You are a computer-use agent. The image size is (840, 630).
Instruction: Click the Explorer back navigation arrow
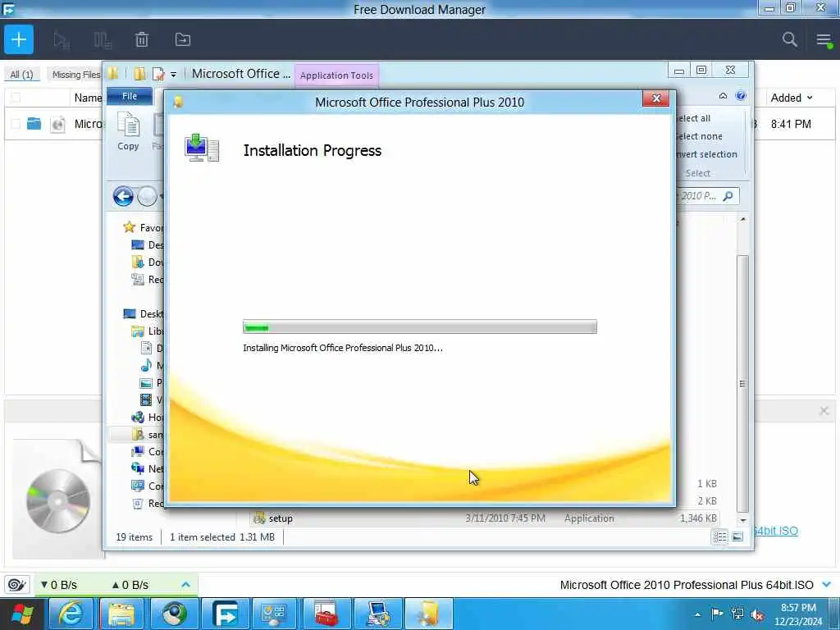coord(123,197)
